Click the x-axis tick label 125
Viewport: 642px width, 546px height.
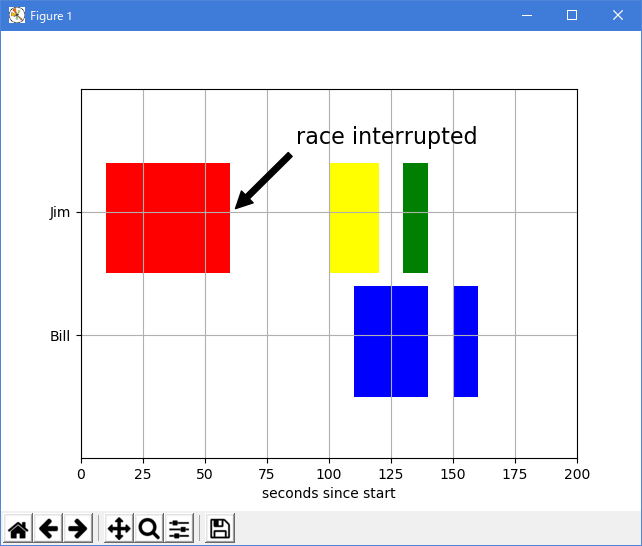[x=391, y=474]
